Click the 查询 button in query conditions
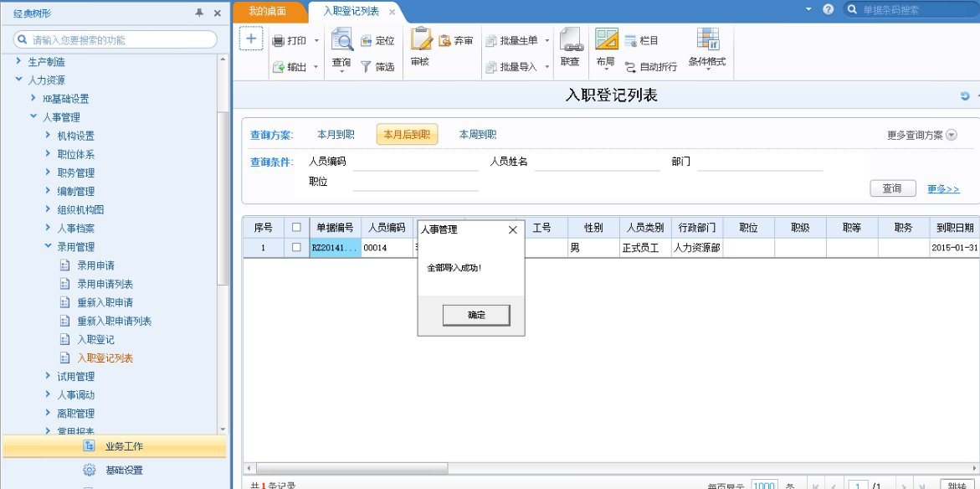 coord(892,188)
